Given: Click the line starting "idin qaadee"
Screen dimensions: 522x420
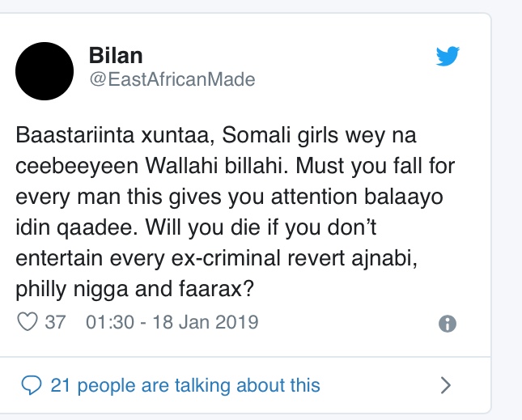Looking at the screenshot, I should (x=196, y=227).
